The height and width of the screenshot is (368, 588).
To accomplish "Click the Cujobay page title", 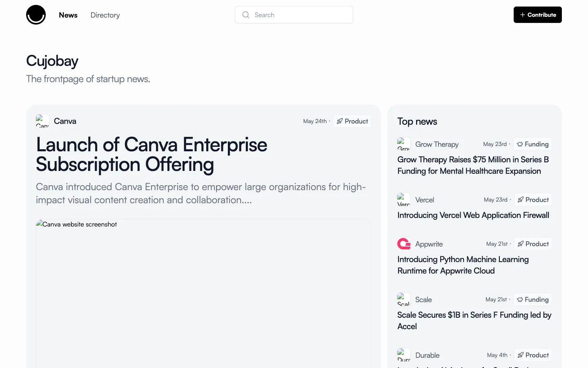I will pos(52,61).
